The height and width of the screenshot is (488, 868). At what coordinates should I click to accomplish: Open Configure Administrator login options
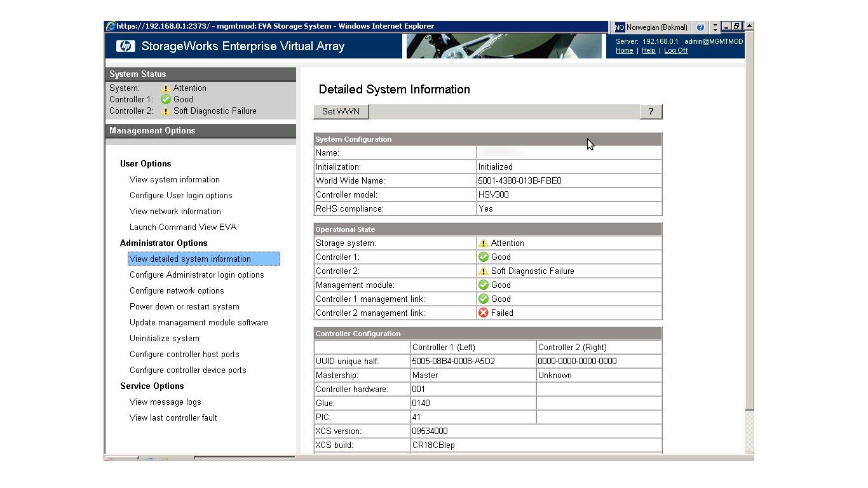tap(197, 274)
